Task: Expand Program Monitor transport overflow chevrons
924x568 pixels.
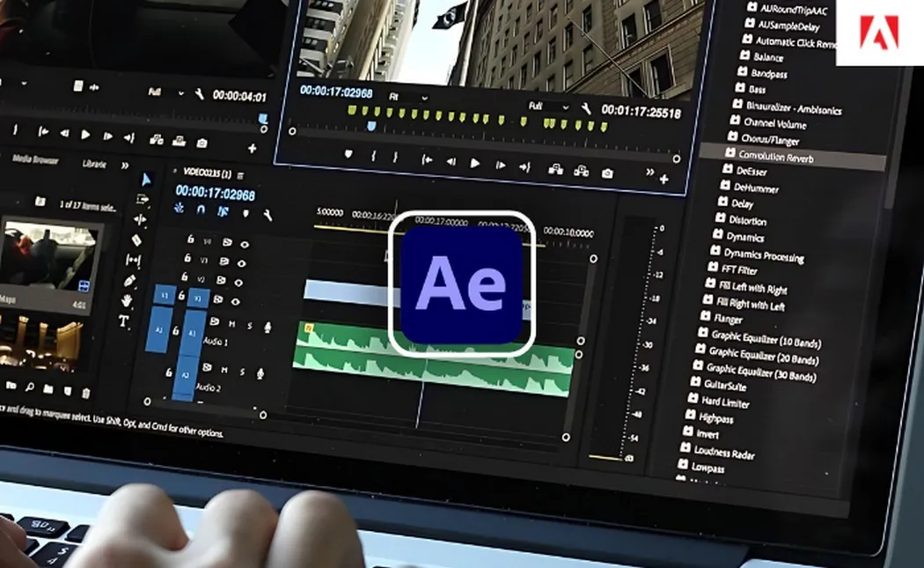Action: pyautogui.click(x=649, y=173)
